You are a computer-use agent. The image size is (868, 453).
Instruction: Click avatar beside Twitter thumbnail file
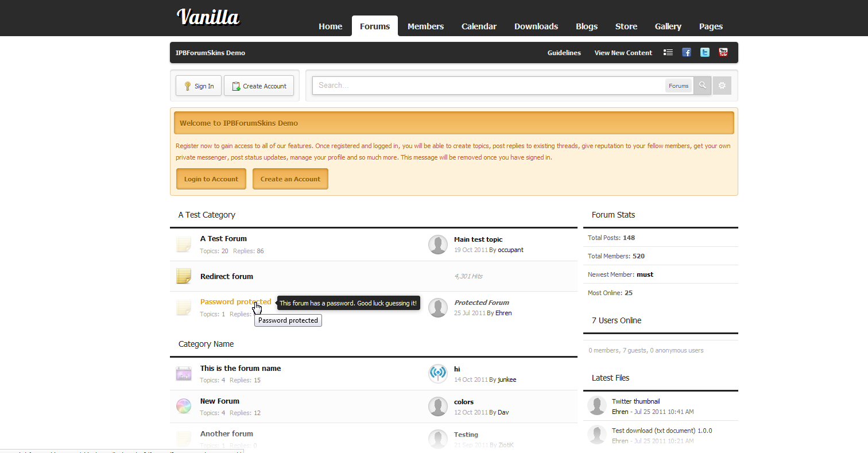coord(597,406)
